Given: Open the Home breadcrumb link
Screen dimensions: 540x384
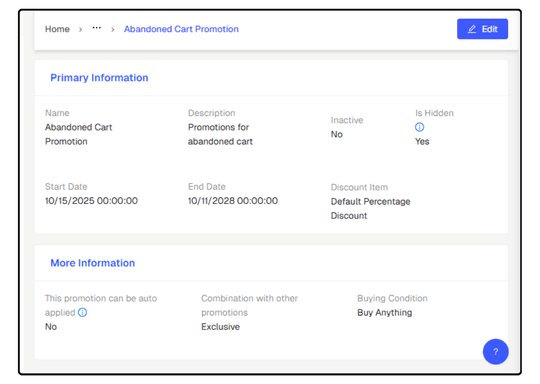Looking at the screenshot, I should tap(57, 29).
